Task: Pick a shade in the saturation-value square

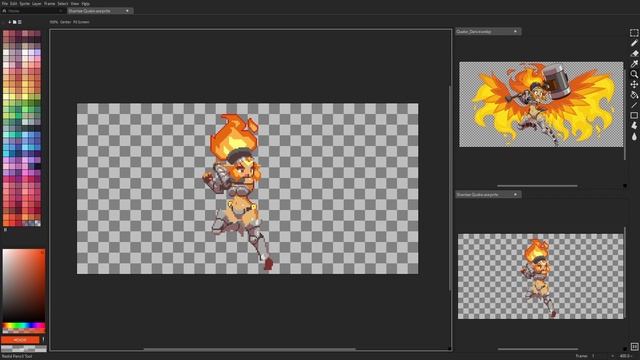Action: coord(24,285)
